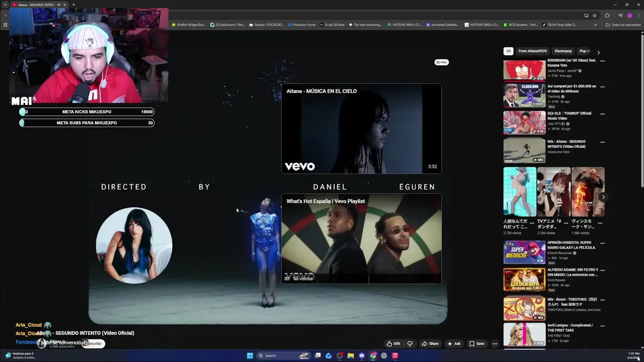Open the The best streaming bookmark
644x362 pixels.
(x=365, y=25)
